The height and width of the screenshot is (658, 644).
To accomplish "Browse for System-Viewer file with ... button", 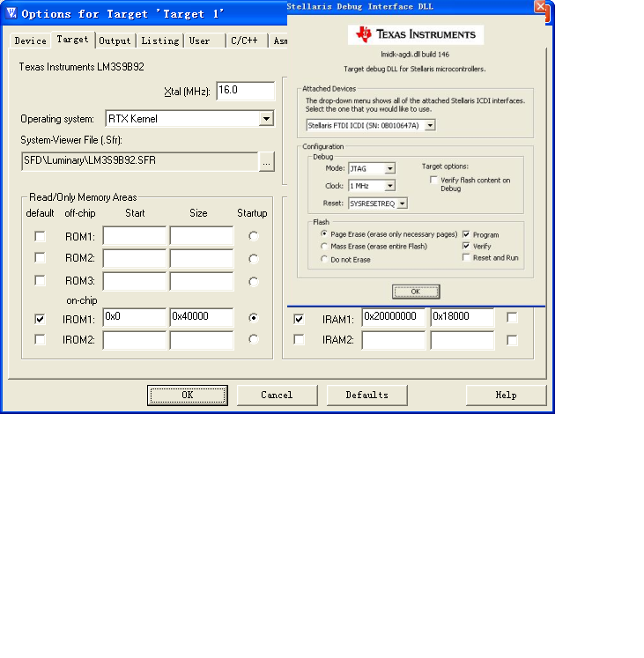I will (267, 161).
